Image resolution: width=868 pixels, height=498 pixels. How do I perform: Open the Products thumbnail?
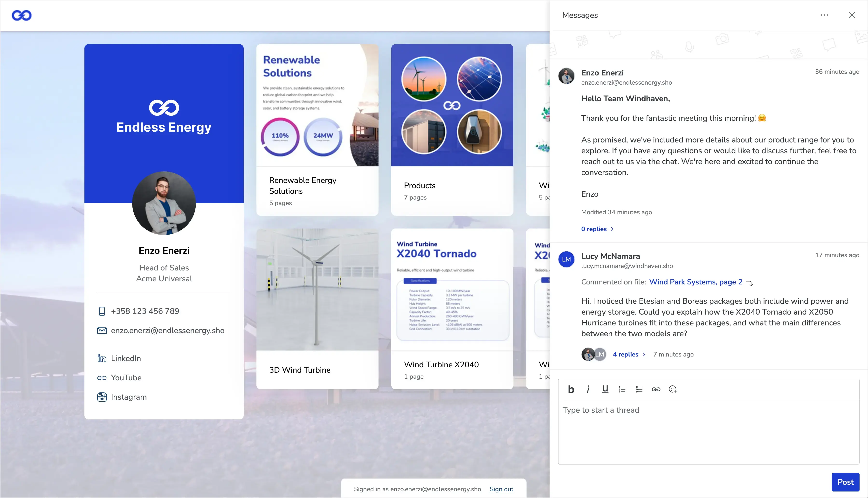click(452, 105)
